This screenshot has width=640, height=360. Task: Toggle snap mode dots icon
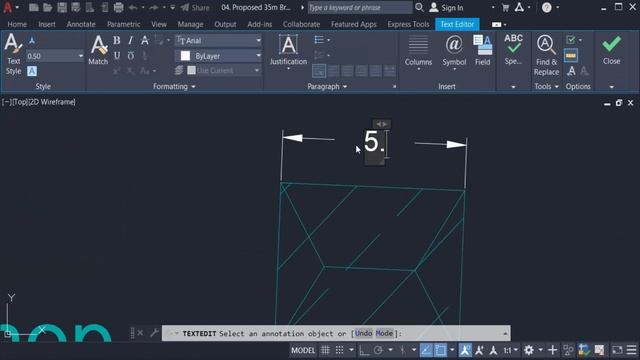point(339,350)
